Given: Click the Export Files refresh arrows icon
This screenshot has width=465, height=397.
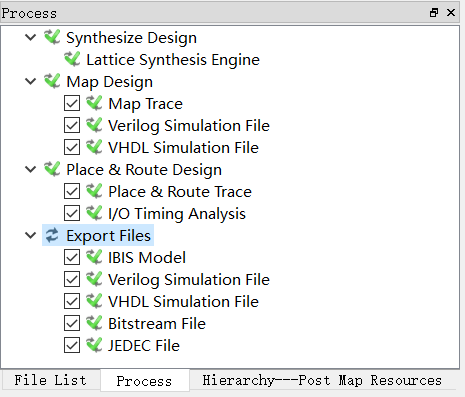Looking at the screenshot, I should pyautogui.click(x=52, y=235).
